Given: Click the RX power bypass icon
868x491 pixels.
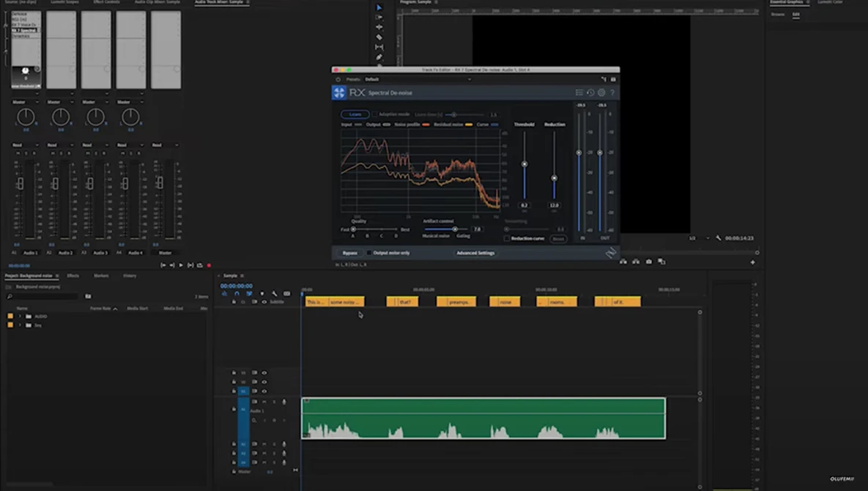Looking at the screenshot, I should (338, 79).
